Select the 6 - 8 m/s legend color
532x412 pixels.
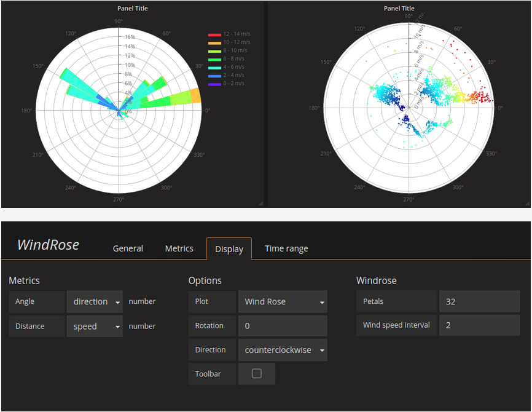tap(214, 58)
